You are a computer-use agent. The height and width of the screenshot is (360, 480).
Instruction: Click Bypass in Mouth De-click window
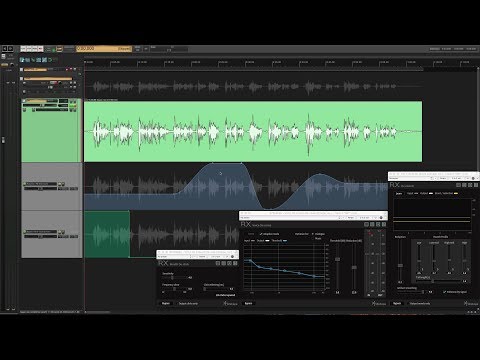pos(166,303)
